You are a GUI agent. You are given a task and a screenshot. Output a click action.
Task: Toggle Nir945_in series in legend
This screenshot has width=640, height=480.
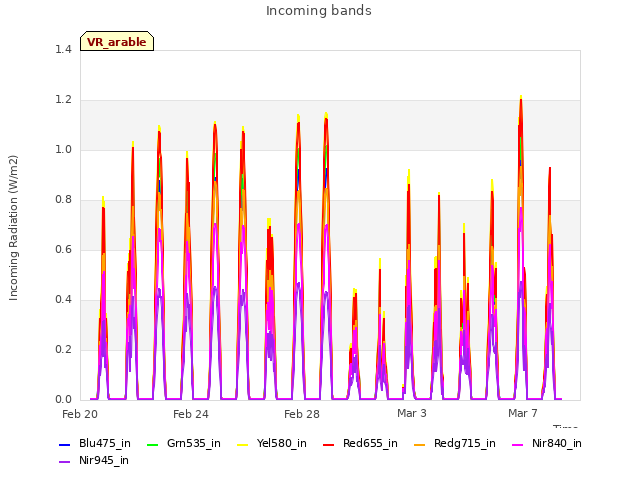coord(94,461)
